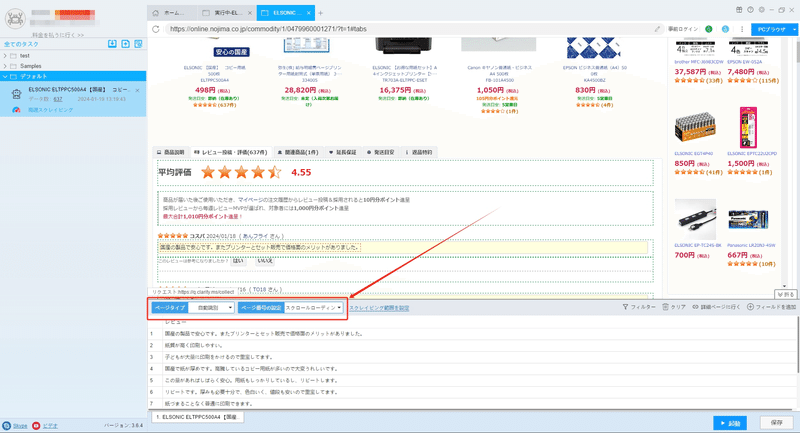Switch to the 実行中-EL tab

point(227,13)
